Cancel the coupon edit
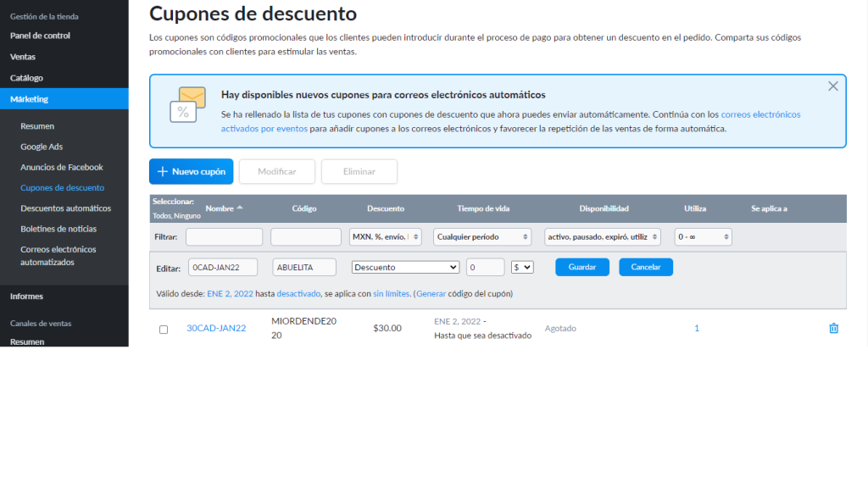This screenshot has height=488, width=868. (x=645, y=267)
